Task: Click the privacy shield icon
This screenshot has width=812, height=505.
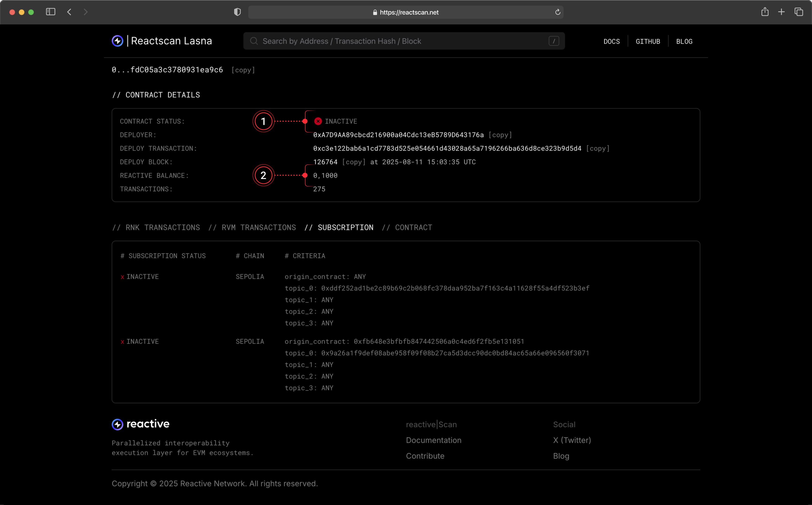Action: click(x=237, y=12)
